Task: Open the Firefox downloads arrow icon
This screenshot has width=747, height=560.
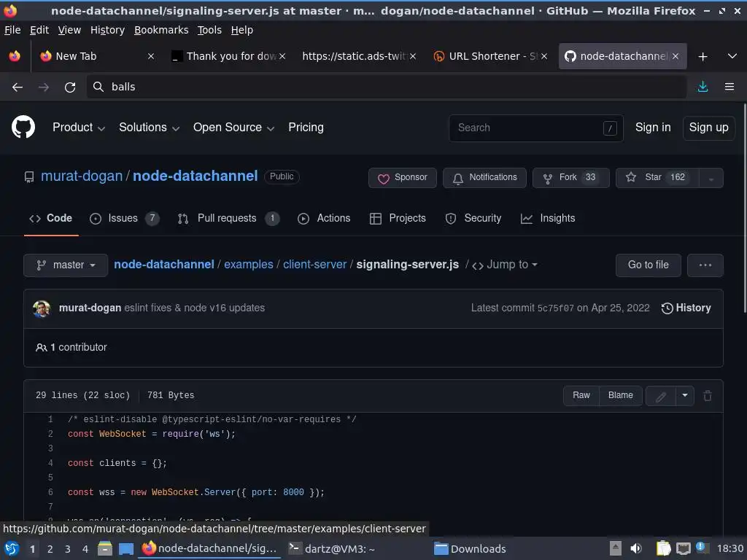Action: pyautogui.click(x=703, y=87)
